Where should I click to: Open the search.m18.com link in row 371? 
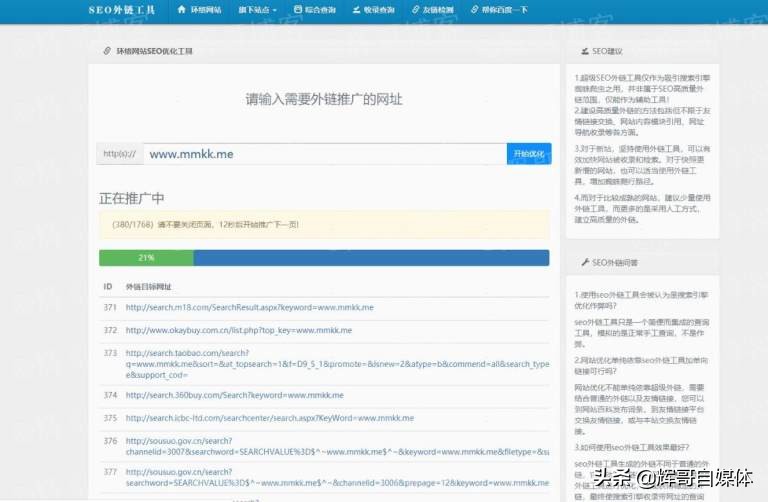[249, 308]
